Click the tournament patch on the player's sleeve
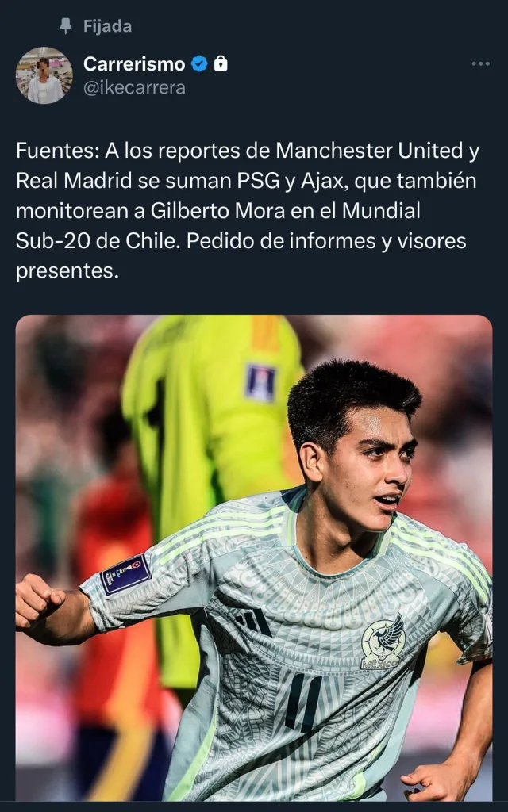This screenshot has height=812, width=508. [x=125, y=574]
